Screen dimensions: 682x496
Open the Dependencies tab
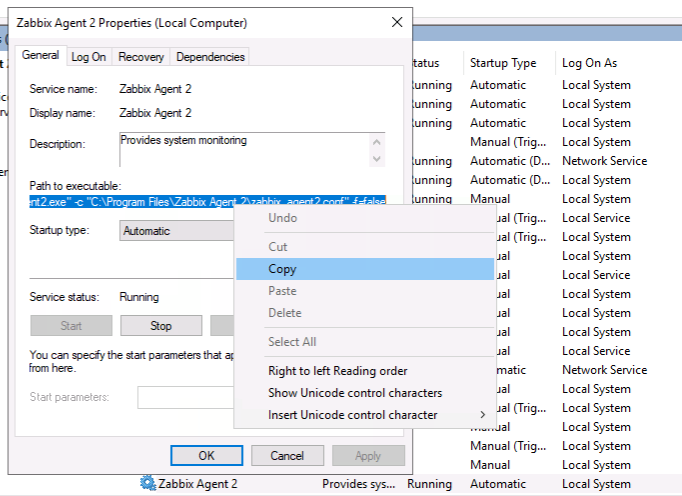(210, 57)
